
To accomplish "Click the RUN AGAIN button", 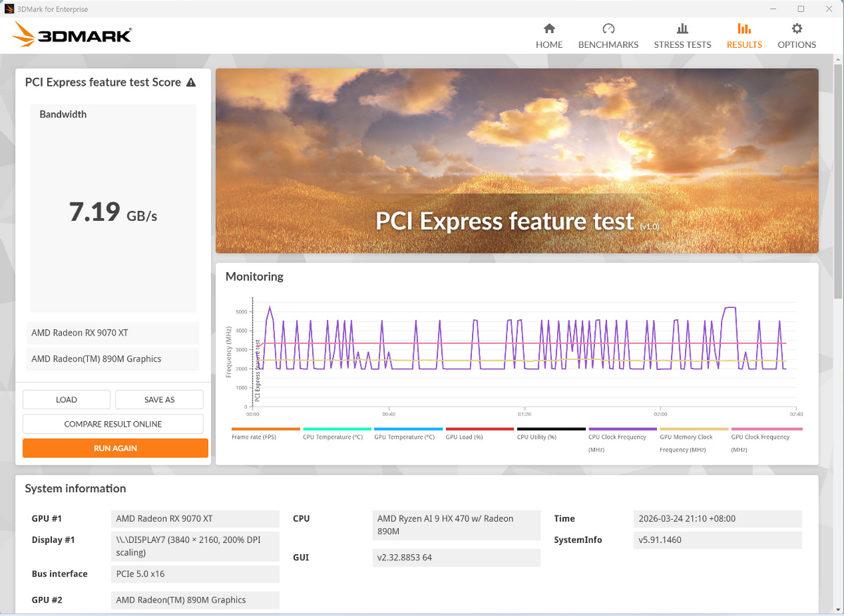I will coord(115,448).
